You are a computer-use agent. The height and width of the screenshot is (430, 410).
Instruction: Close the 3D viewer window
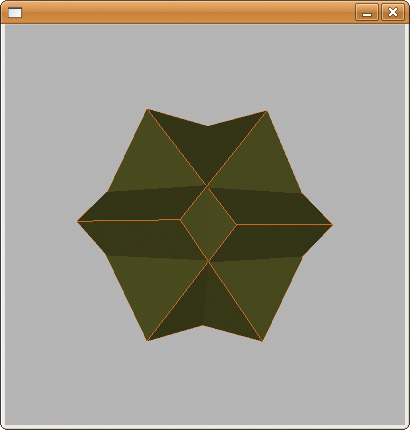[393, 13]
